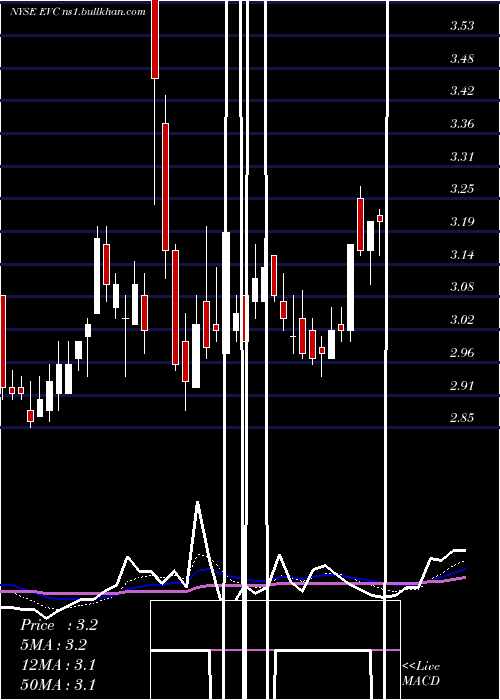The image size is (500, 700).
Task: Click the 3.31 price axis label
Action: 462,156
